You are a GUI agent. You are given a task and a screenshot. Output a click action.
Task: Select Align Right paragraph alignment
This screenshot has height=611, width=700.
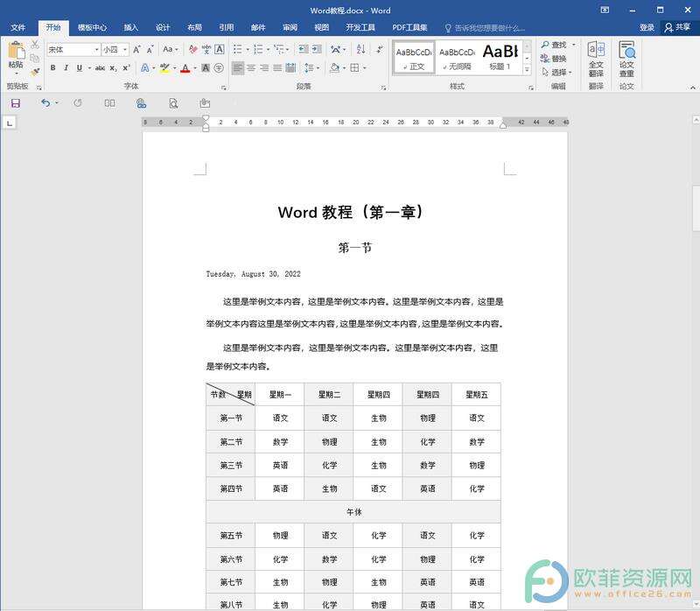click(x=264, y=68)
